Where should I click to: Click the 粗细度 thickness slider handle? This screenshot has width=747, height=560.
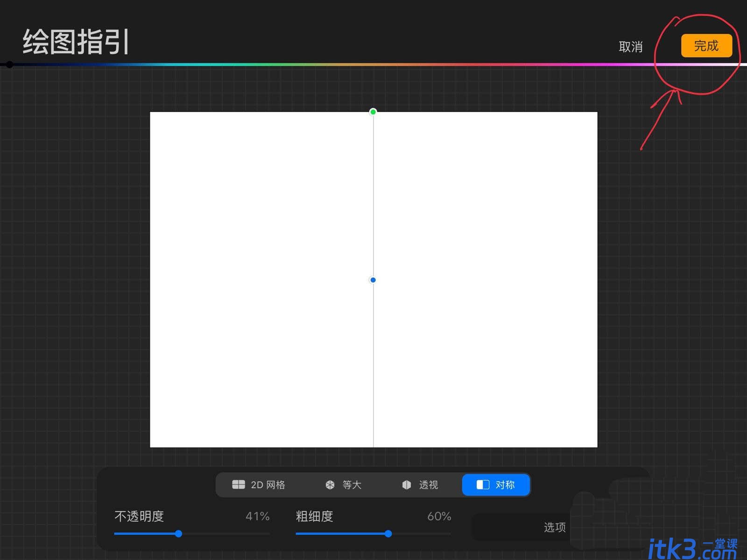pos(388,533)
